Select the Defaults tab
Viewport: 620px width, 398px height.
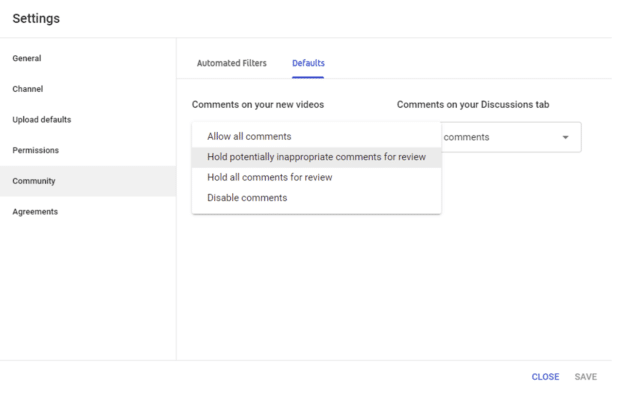tap(308, 63)
